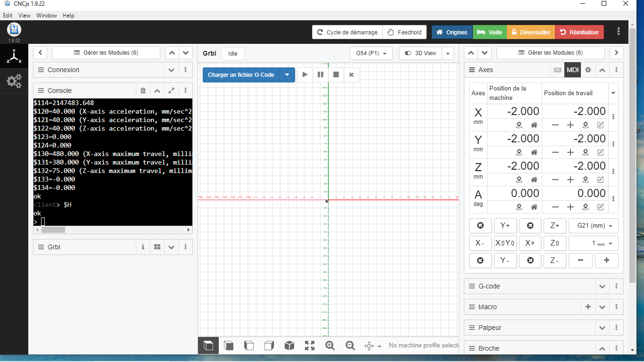
Task: Open the View menu
Action: [x=24, y=16]
